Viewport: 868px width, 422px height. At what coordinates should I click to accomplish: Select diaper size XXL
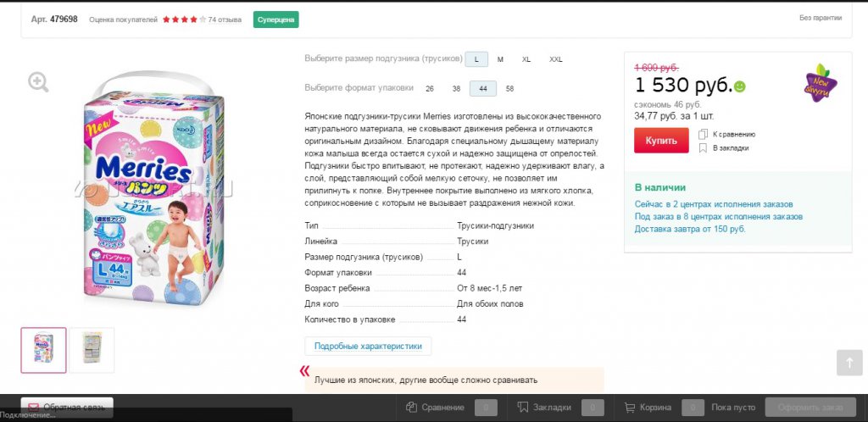(556, 59)
